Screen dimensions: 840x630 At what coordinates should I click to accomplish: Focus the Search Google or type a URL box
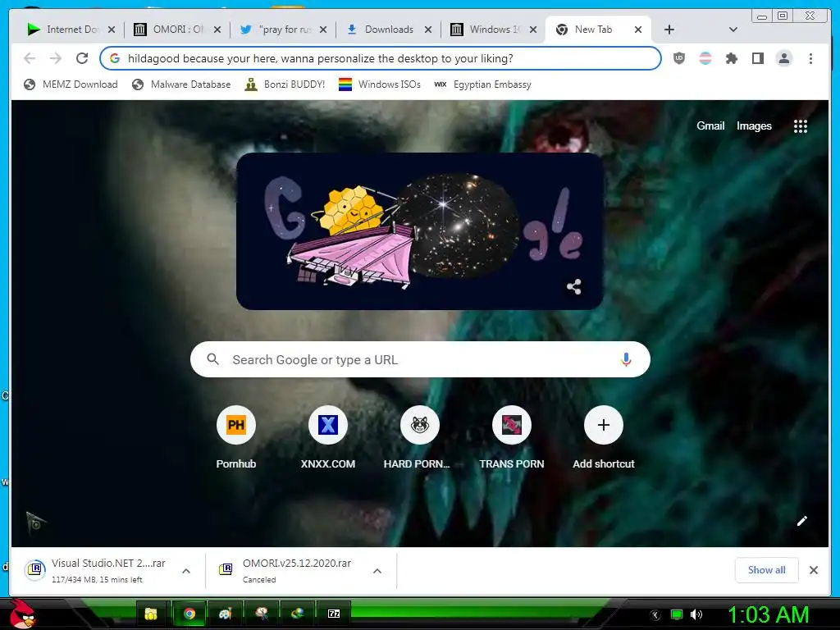(x=420, y=359)
